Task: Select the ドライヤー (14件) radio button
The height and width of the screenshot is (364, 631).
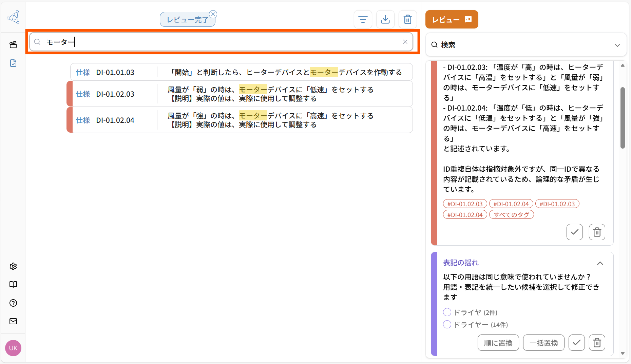Action: coord(447,324)
